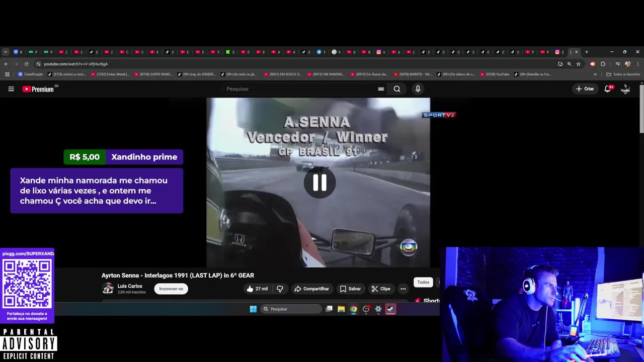Open Steam from the taskbar
Screen dimensions: 644x362
point(390,309)
